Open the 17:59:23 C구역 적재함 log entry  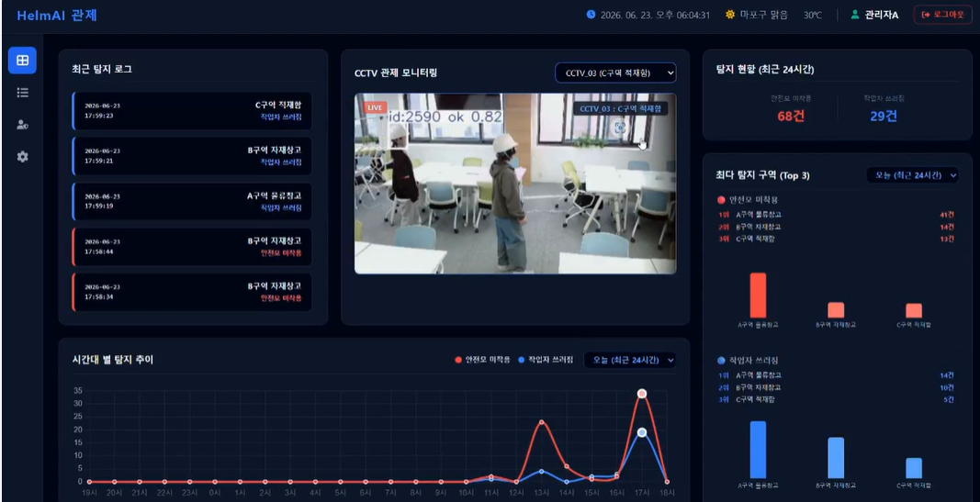tap(192, 111)
